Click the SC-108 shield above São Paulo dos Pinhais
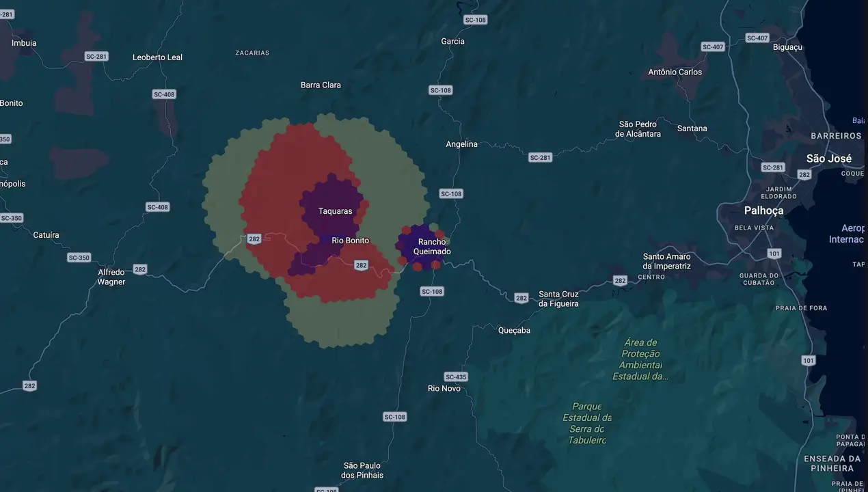Screen dimensions: 868x492 [x=395, y=417]
